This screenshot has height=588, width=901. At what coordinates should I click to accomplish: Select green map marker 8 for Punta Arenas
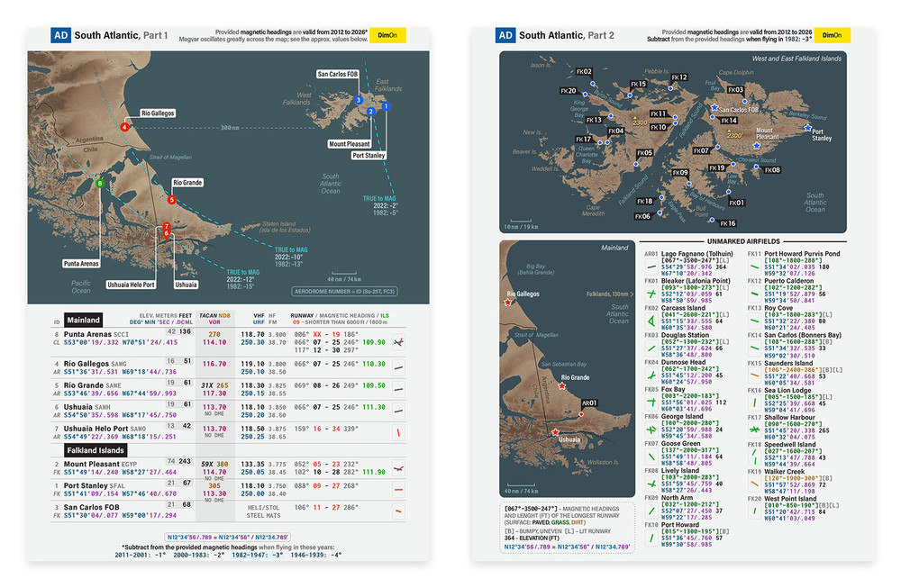(x=100, y=184)
